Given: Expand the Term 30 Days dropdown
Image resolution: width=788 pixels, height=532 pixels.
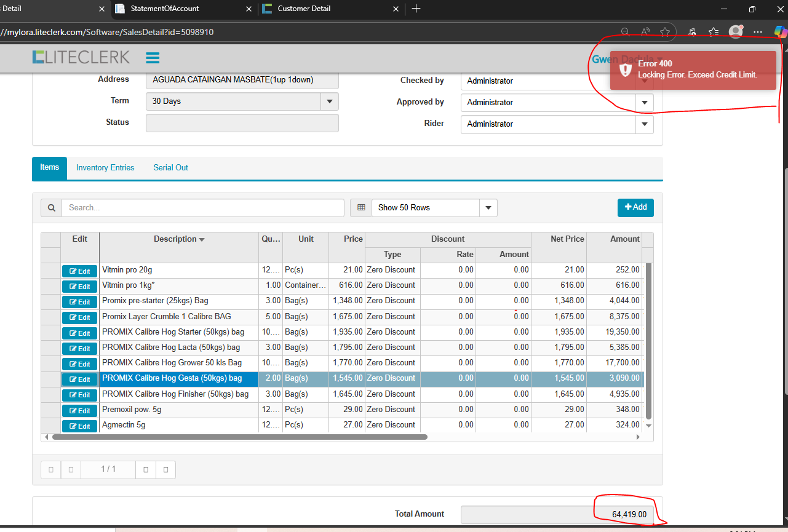Looking at the screenshot, I should coord(329,101).
